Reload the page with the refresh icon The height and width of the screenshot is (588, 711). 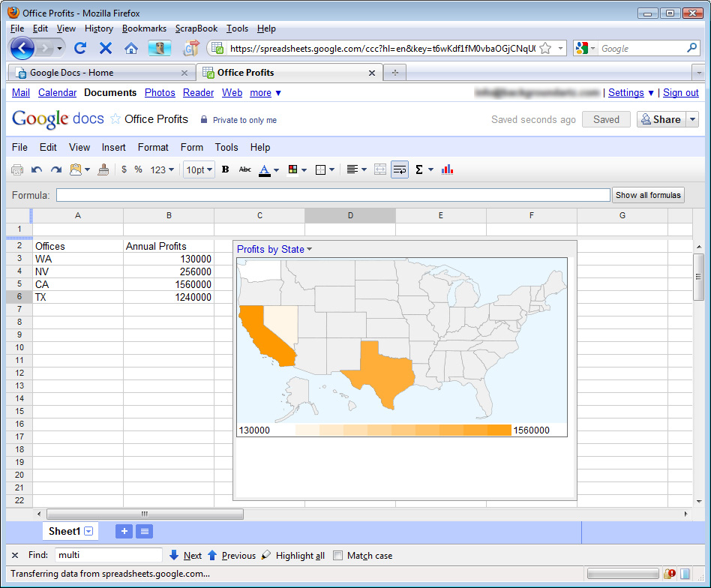[80, 48]
